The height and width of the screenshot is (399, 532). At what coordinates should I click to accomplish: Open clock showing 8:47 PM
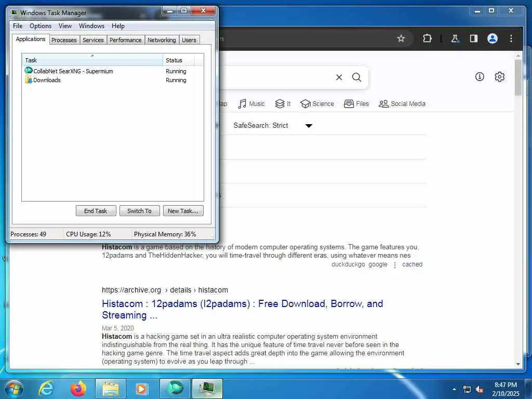click(506, 389)
